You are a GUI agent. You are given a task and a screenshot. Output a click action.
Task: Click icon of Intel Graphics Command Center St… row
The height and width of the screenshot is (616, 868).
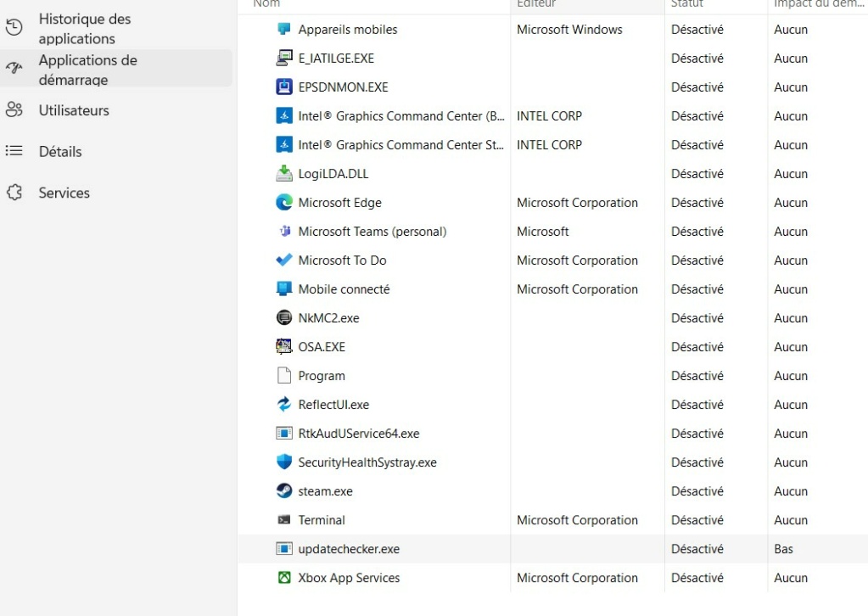tap(284, 144)
